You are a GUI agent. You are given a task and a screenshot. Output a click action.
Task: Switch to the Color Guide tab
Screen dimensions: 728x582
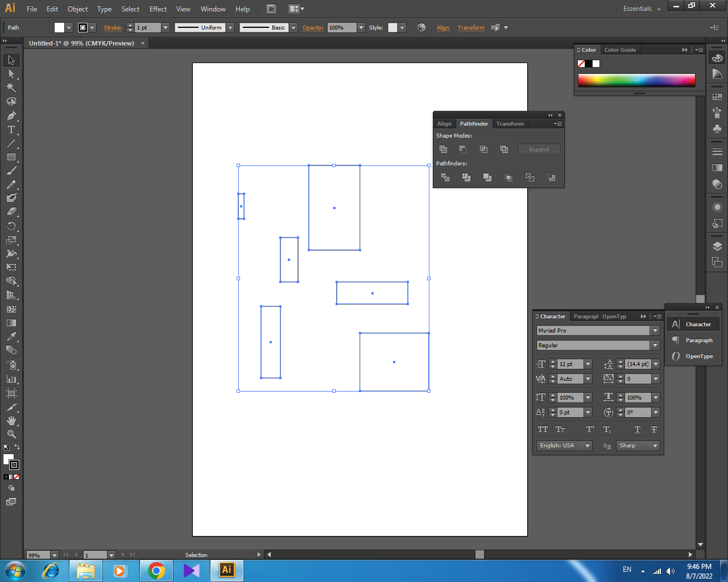(620, 50)
